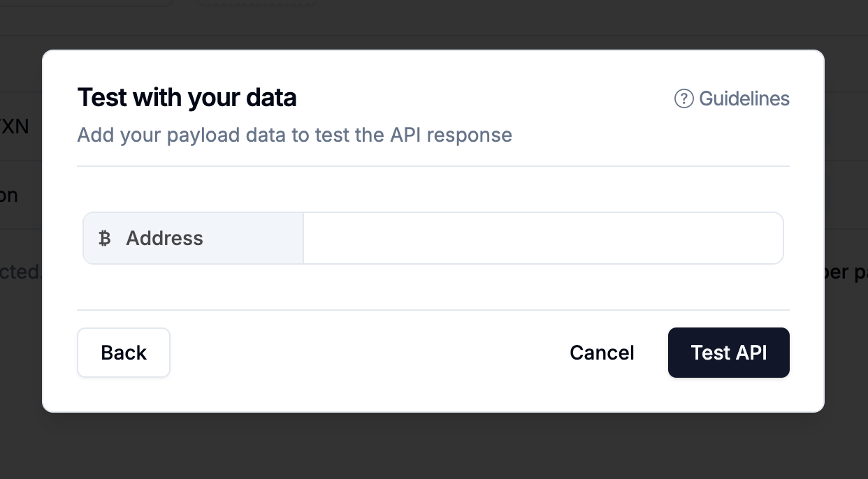
Task: Click the dimmed "cted." text at left edge
Action: (20, 272)
